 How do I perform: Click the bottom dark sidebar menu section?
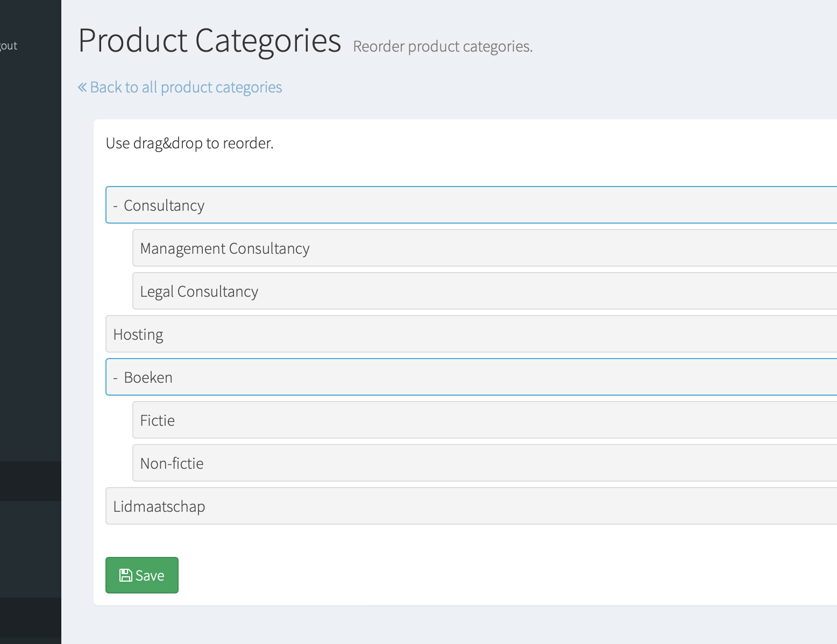30,617
